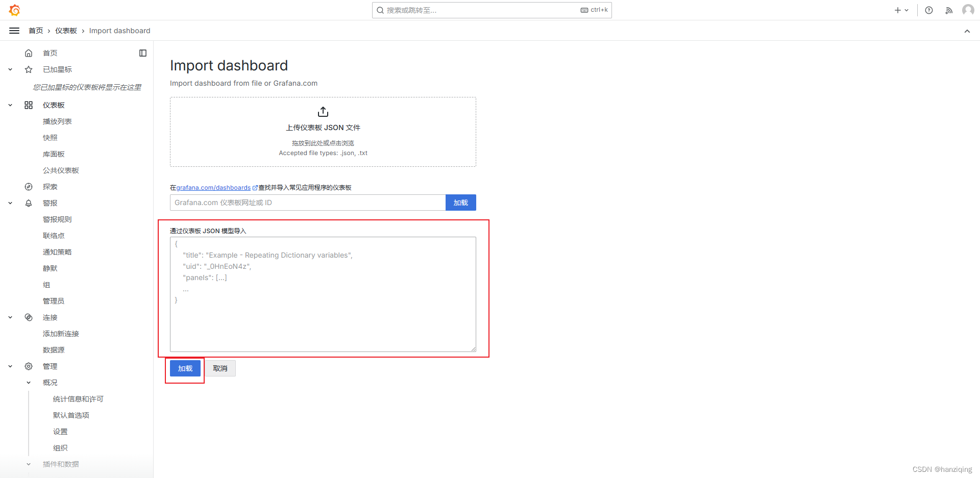Image resolution: width=980 pixels, height=478 pixels.
Task: Click the star 已加星标 icon
Action: pos(29,69)
